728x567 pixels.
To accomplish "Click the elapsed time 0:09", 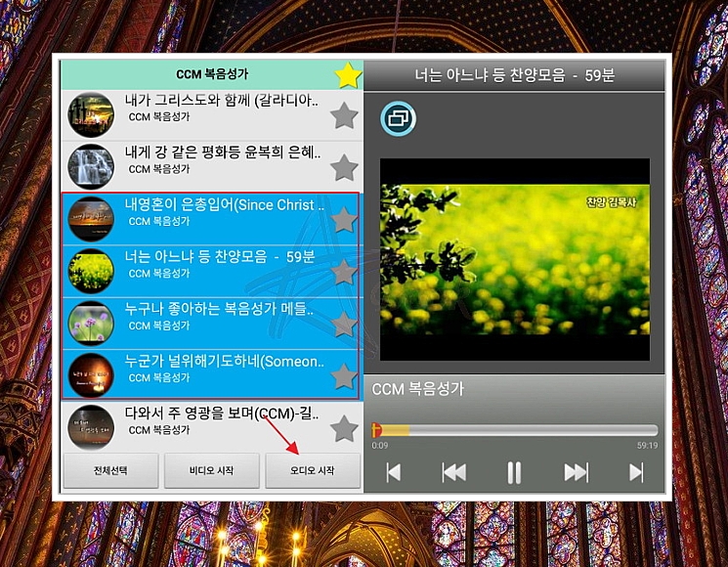I will click(x=380, y=446).
